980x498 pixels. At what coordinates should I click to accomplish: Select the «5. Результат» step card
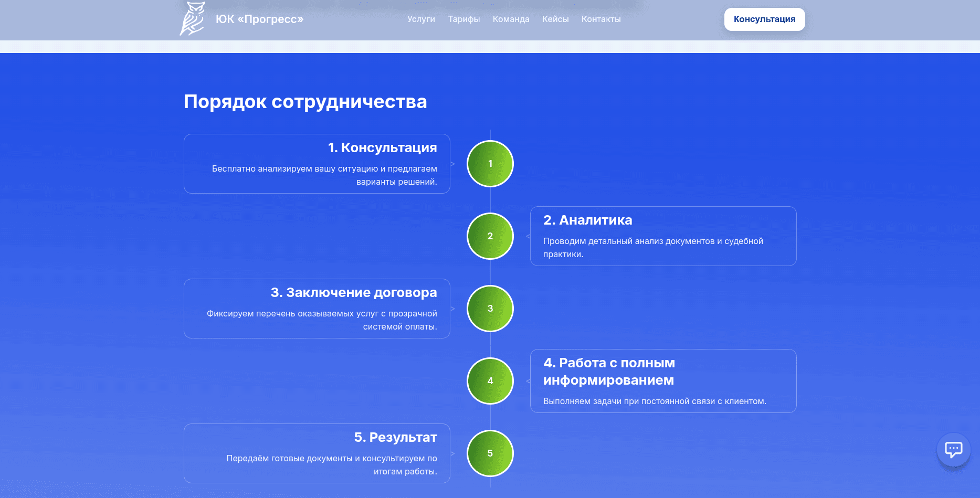click(x=317, y=452)
